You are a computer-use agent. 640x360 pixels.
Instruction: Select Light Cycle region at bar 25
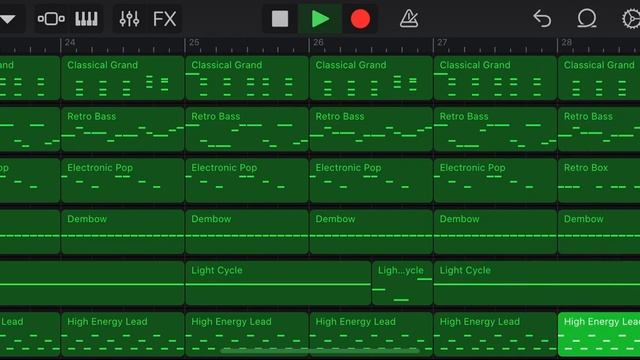[278, 283]
